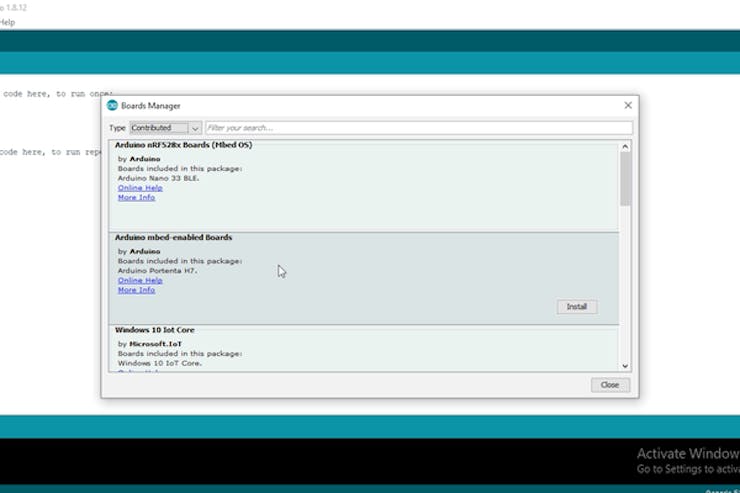Click the scroll down arrow in boards list

(x=625, y=366)
